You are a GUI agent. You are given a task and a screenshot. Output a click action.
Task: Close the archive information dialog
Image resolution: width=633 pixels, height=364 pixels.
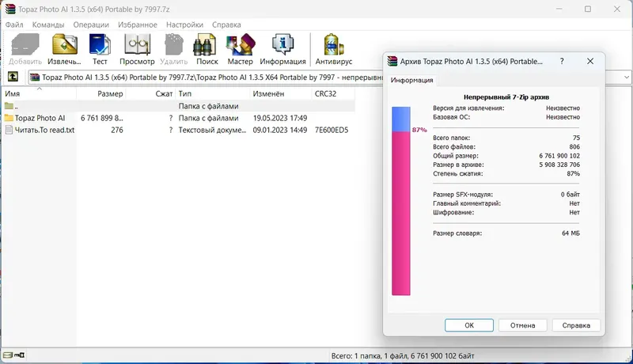590,62
